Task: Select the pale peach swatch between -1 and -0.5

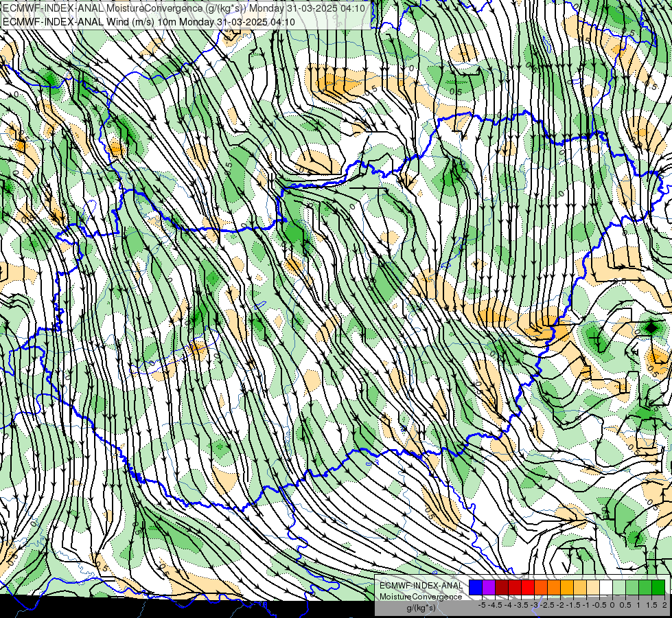Action: pyautogui.click(x=593, y=588)
